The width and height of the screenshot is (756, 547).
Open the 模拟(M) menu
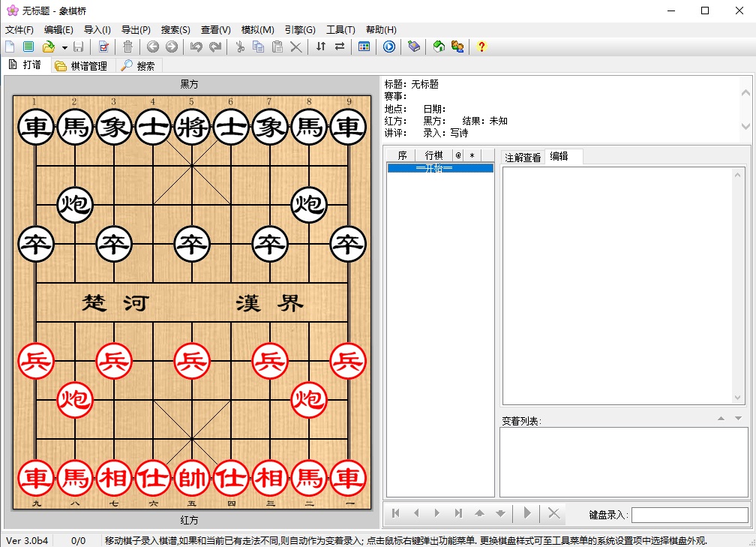[x=257, y=29]
